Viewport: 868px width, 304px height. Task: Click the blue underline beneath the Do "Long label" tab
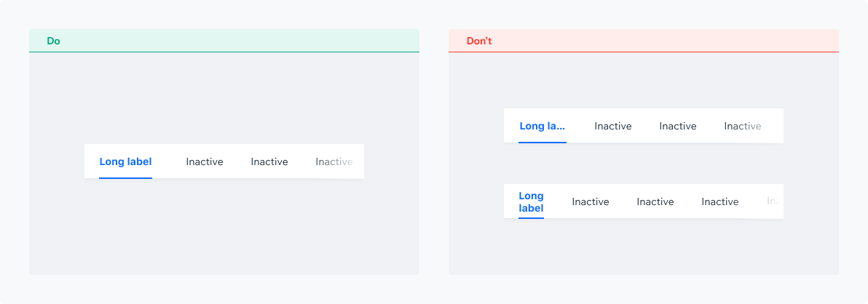pos(126,178)
